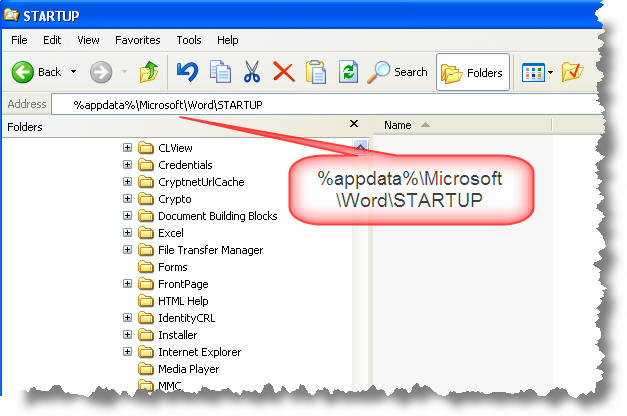Image resolution: width=627 pixels, height=416 pixels.
Task: Open the Favorites menu
Action: pos(138,40)
